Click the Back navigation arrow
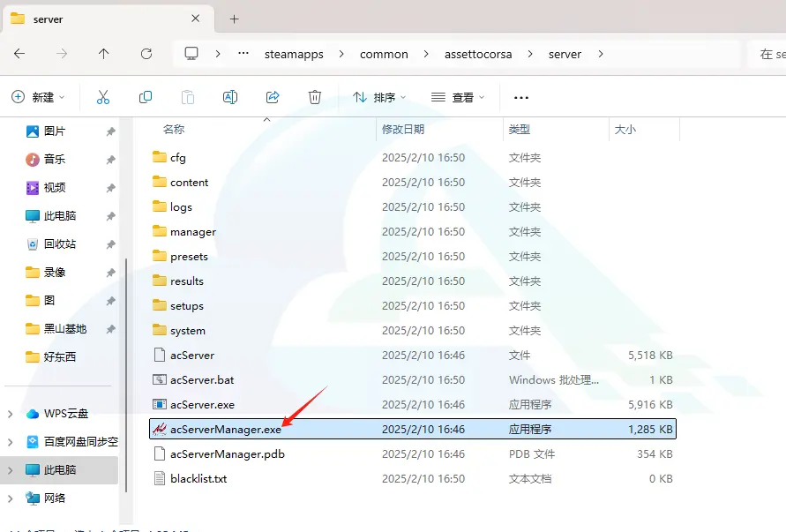 point(19,54)
